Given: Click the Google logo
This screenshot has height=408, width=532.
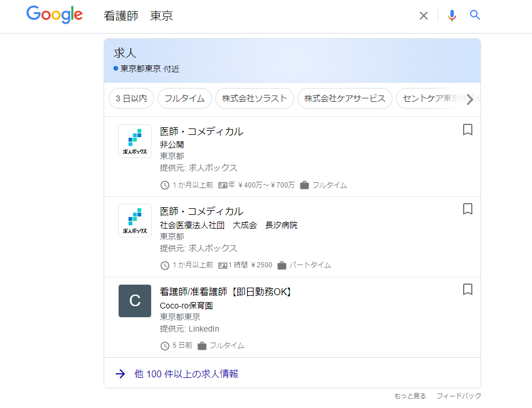Looking at the screenshot, I should [x=54, y=14].
